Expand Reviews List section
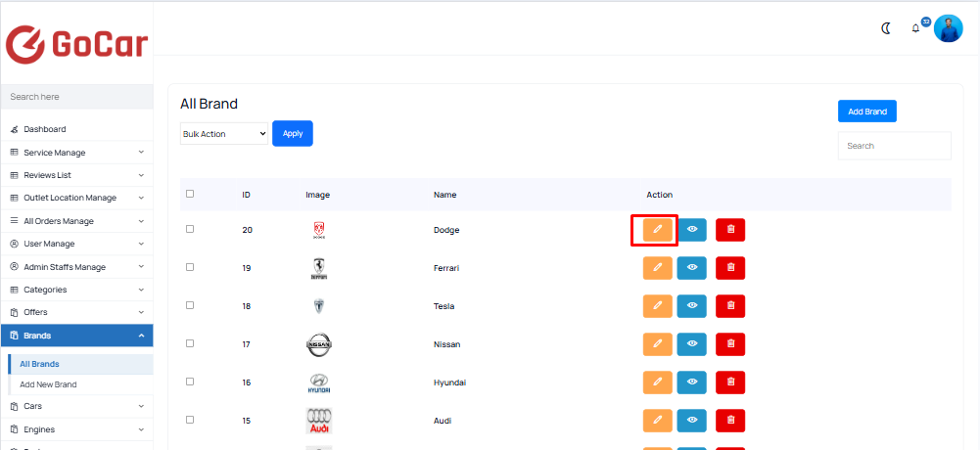The height and width of the screenshot is (450, 980). (77, 175)
